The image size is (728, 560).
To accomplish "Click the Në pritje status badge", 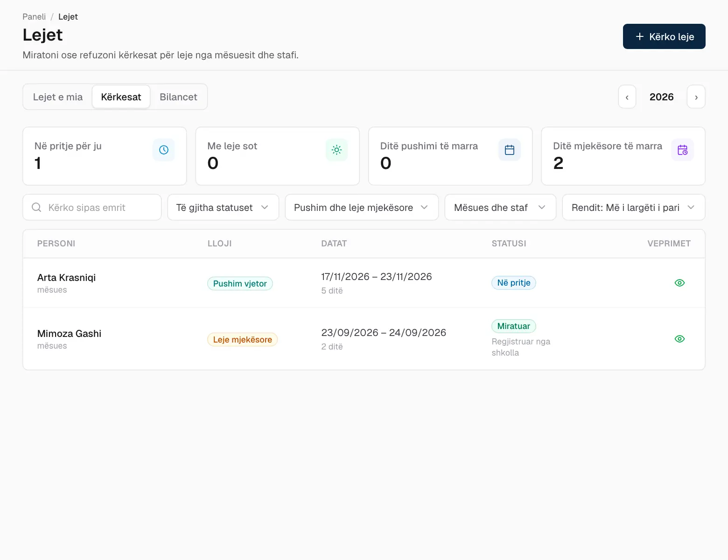I will tap(514, 283).
